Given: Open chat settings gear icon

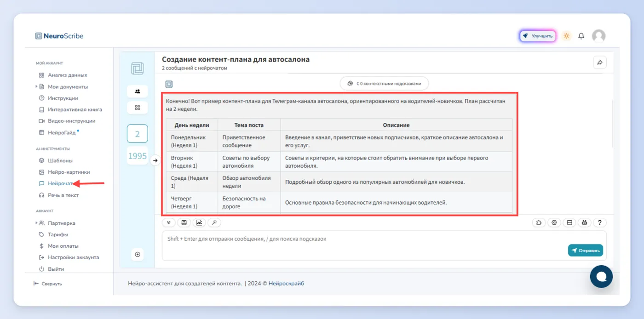Looking at the screenshot, I should pos(554,222).
